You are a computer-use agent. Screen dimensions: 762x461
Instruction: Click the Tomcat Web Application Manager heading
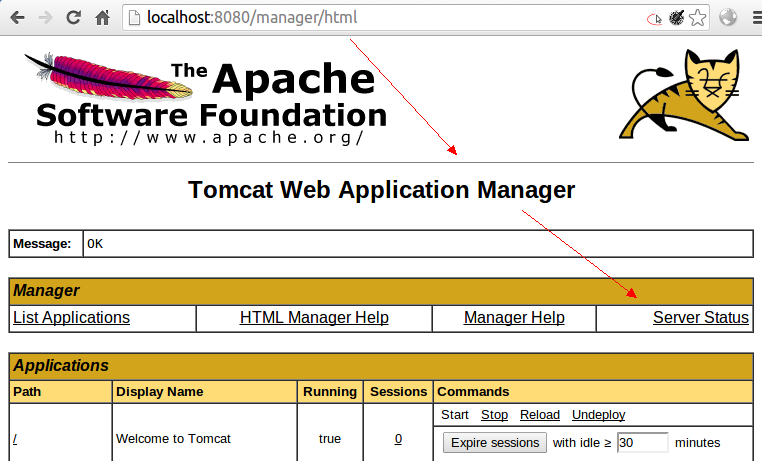381,190
